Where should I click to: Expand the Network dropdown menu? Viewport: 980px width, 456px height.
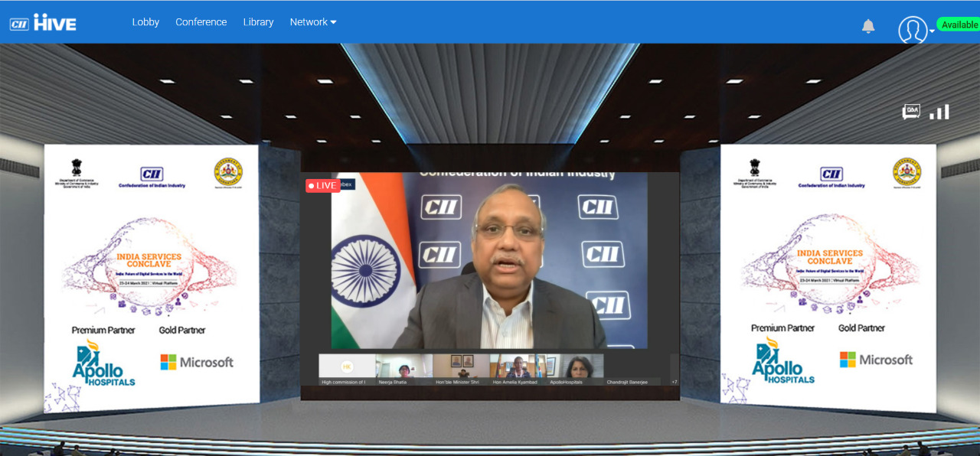pyautogui.click(x=313, y=22)
